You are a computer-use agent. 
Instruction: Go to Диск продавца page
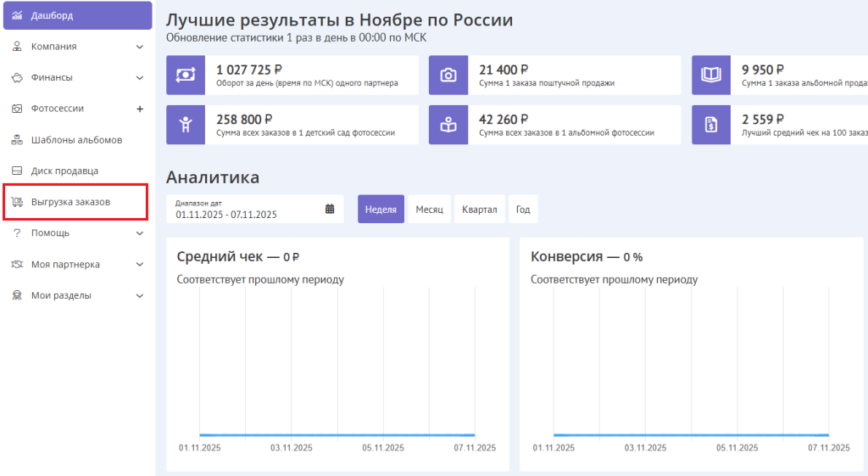[64, 171]
